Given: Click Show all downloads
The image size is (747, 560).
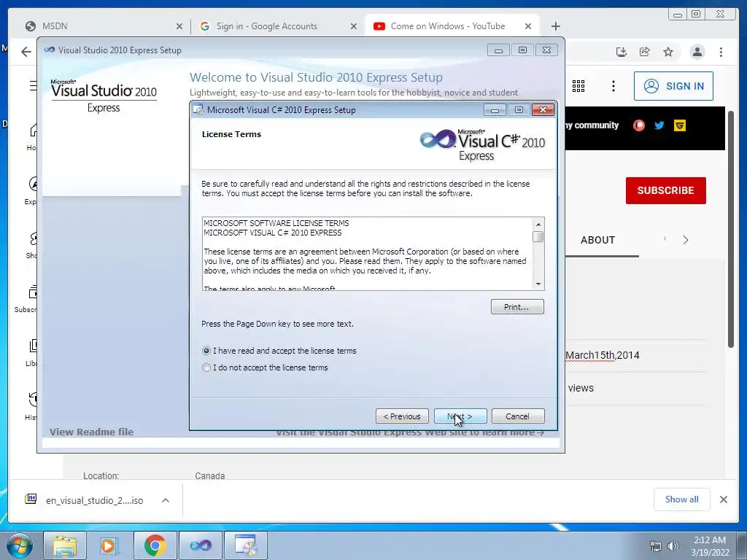Looking at the screenshot, I should [x=682, y=499].
